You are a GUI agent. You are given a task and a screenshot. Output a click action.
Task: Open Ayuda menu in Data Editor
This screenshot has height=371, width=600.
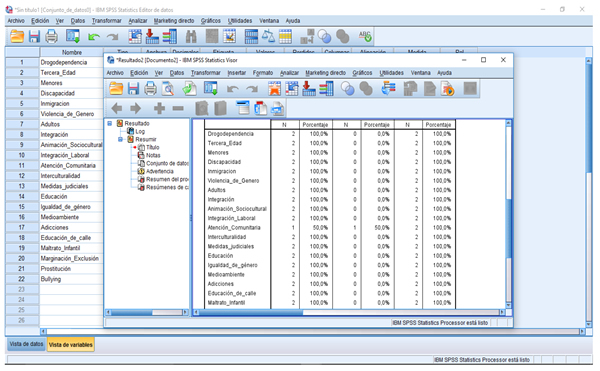pos(293,21)
